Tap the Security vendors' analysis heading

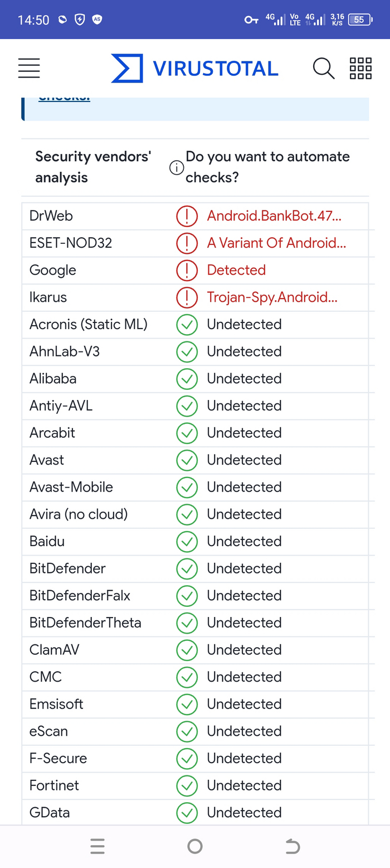pos(93,167)
